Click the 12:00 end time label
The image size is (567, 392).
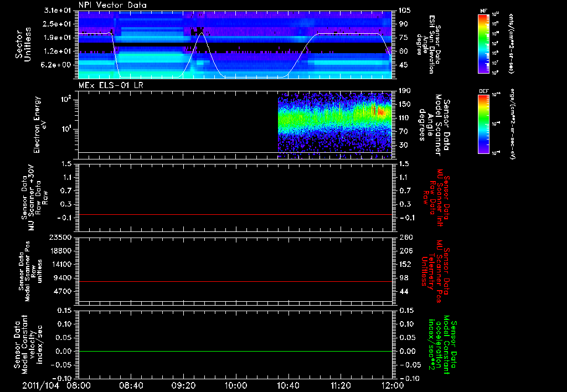(392, 385)
